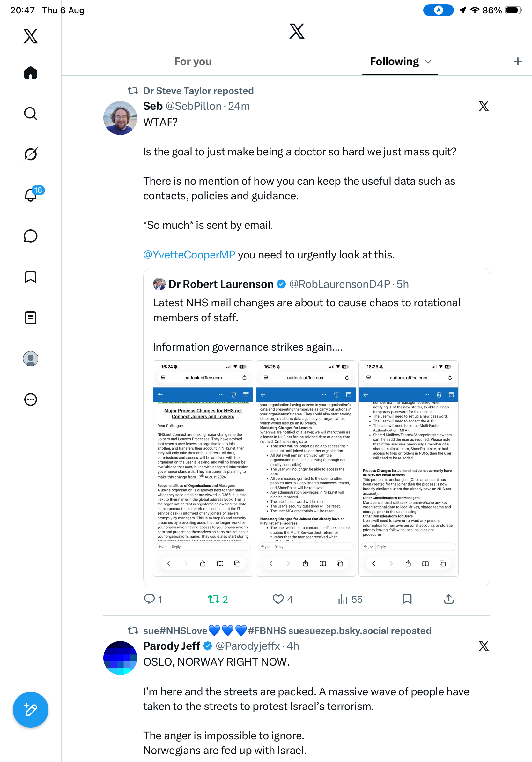Open Messages chat bubble in sidebar
532x762 pixels.
click(x=31, y=236)
